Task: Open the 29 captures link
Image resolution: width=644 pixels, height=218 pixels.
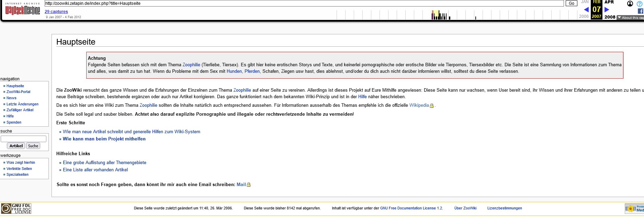Action: (56, 11)
